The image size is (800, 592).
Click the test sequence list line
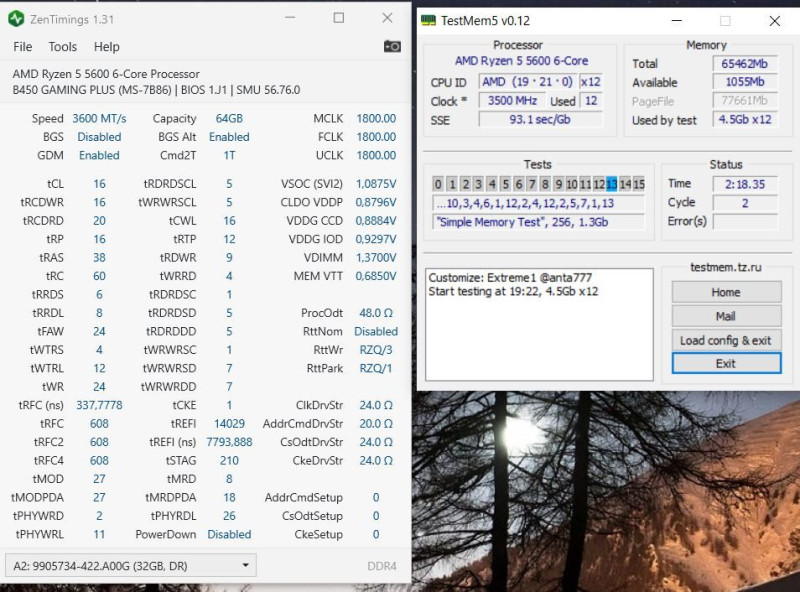(x=538, y=203)
